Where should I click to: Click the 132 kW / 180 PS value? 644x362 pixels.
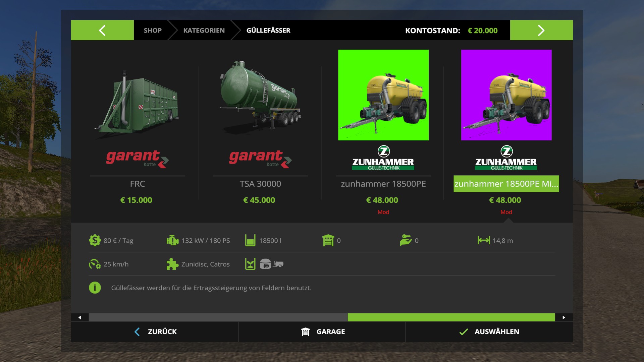coord(206,241)
